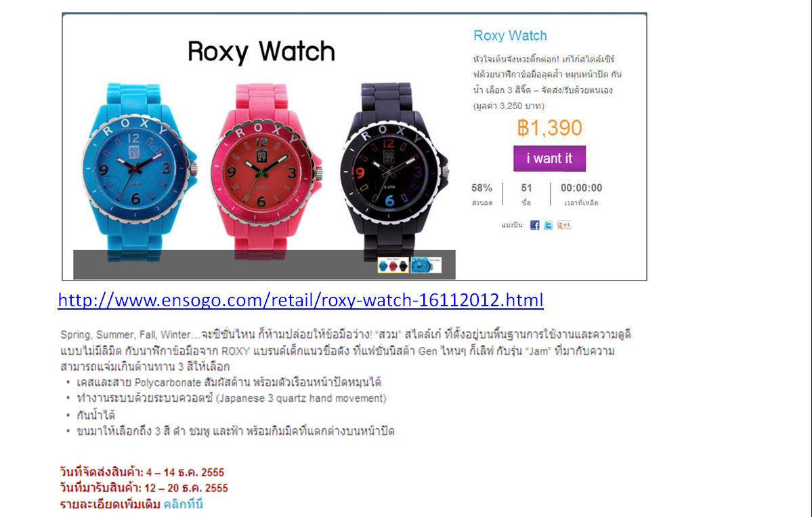The height and width of the screenshot is (517, 812).
Task: Click the black Roxy watch image
Action: coord(393,171)
